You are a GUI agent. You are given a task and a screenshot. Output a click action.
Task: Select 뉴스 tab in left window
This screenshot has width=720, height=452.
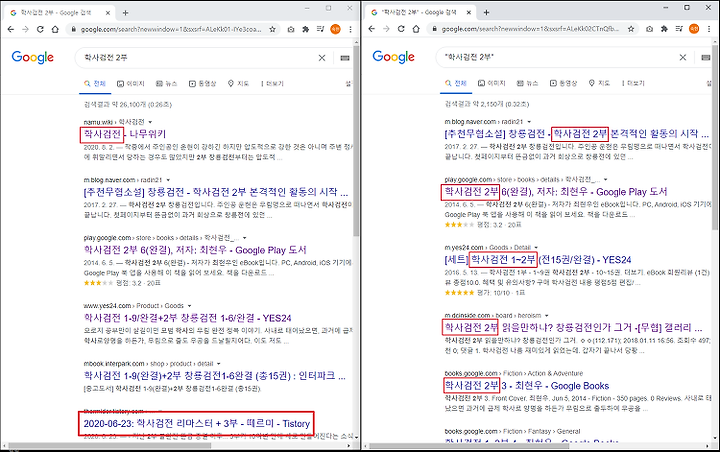click(x=166, y=84)
